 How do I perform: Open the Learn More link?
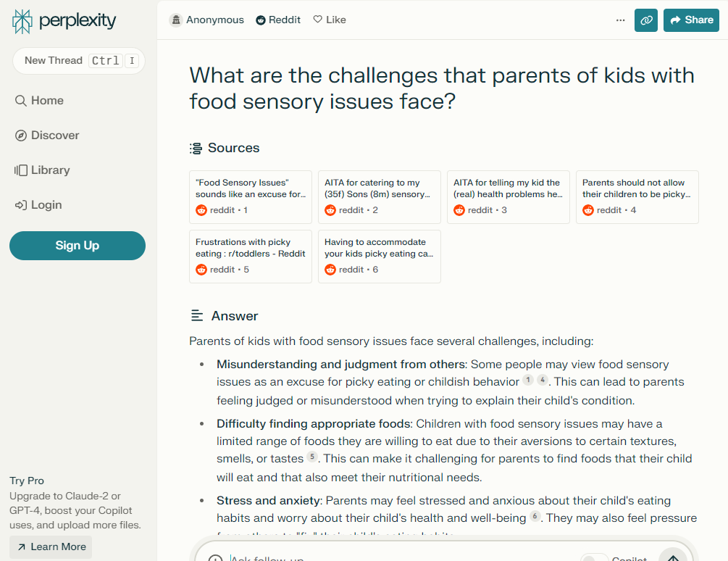pos(51,547)
